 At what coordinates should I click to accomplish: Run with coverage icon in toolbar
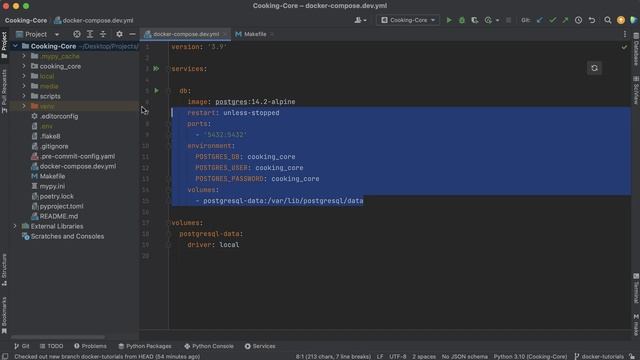(x=474, y=20)
